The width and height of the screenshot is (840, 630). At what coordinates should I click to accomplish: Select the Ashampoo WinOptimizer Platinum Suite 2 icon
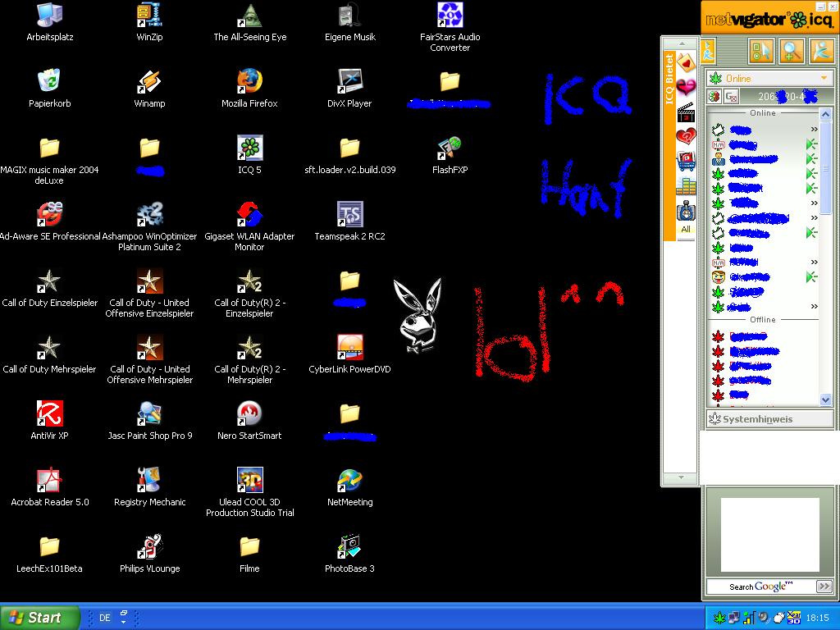click(x=149, y=226)
